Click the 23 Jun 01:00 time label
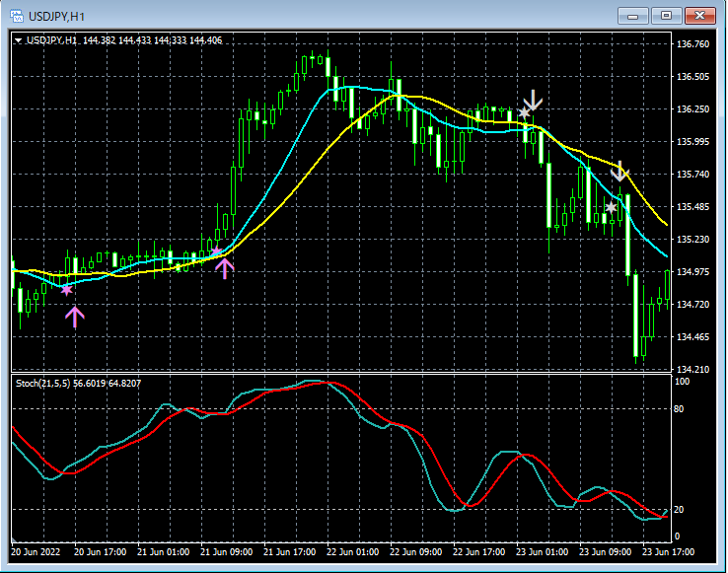The height and width of the screenshot is (573, 728). pyautogui.click(x=542, y=552)
